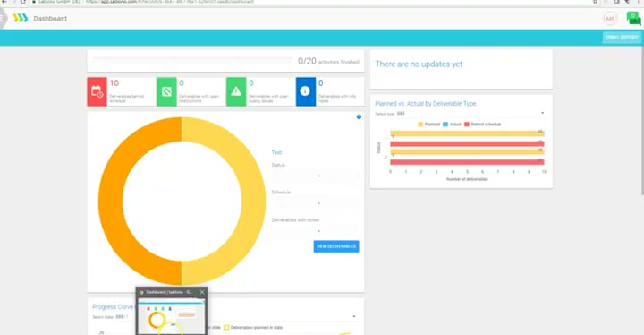The width and height of the screenshot is (644, 335).
Task: Open the side menu hamburger button
Action: coord(2,19)
